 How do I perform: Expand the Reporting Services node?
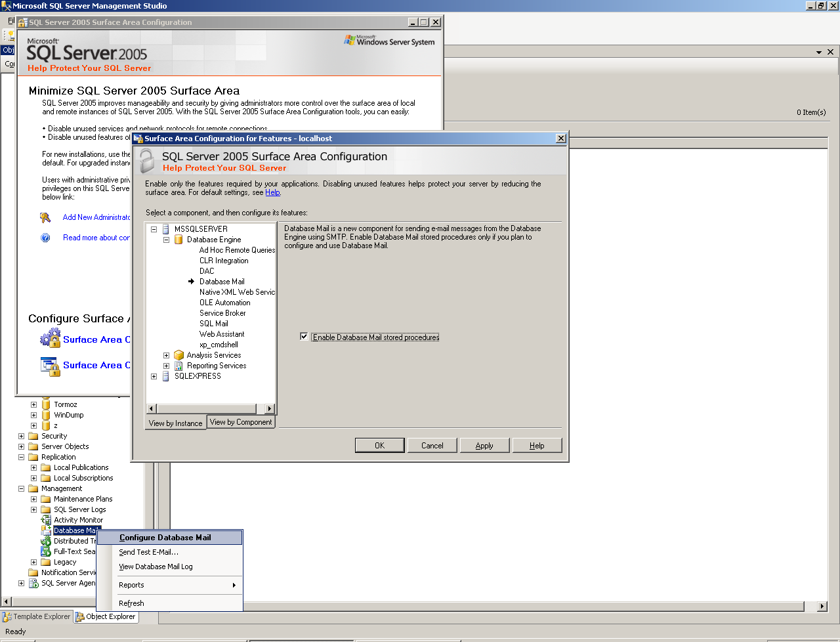pos(166,366)
